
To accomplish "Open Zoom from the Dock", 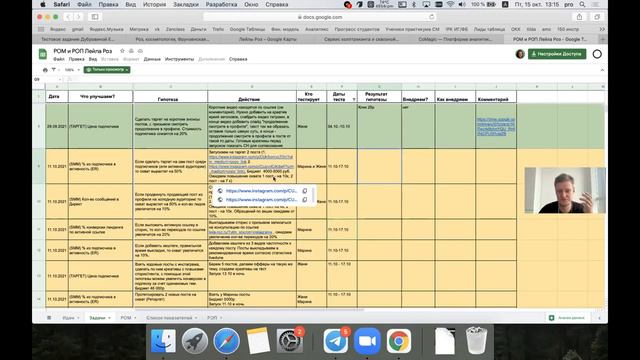I will click(367, 341).
